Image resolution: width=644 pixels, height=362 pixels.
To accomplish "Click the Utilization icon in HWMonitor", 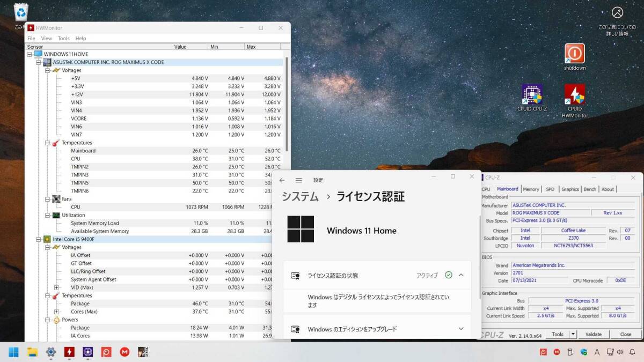I will (x=56, y=215).
